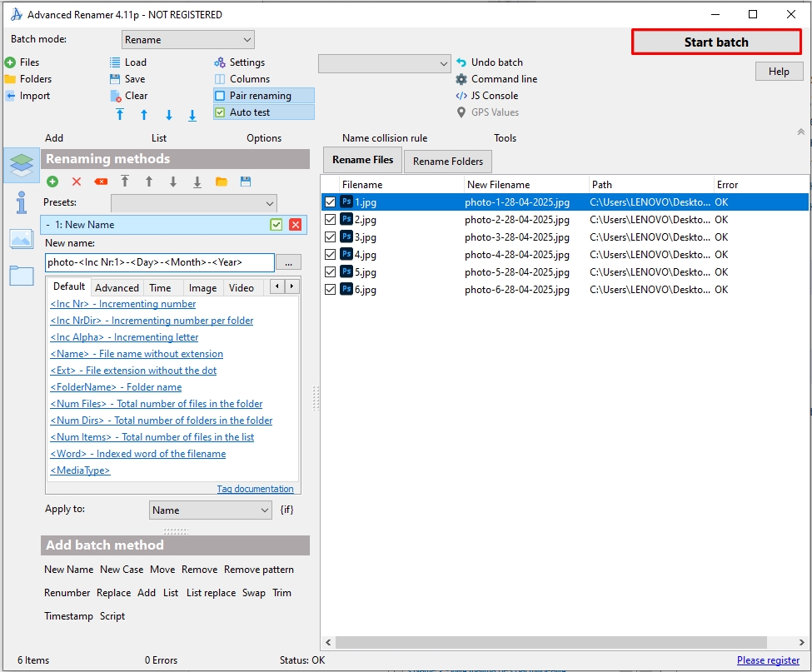Load a saved list

pos(128,62)
